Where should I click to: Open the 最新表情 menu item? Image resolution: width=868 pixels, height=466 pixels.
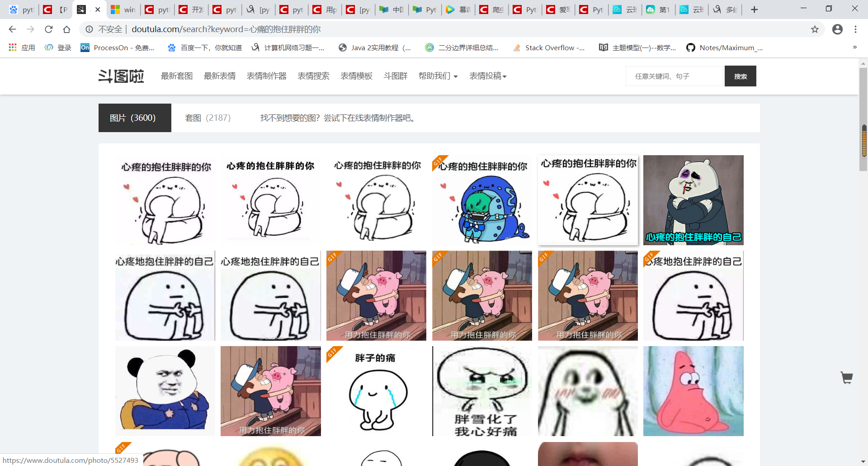(x=220, y=76)
